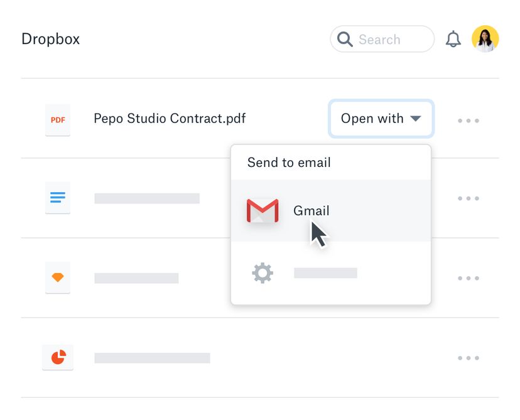The image size is (520, 420).
Task: Select the Gmail icon in the menu
Action: point(263,210)
